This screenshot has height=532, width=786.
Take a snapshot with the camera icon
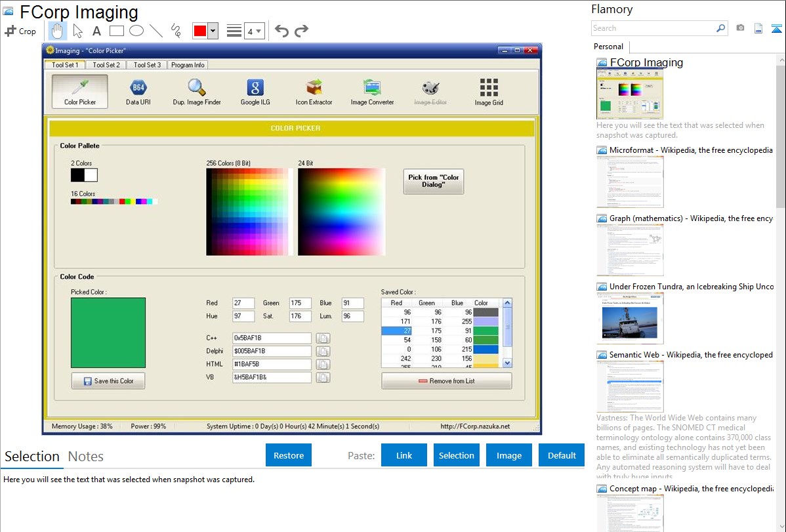click(x=740, y=28)
